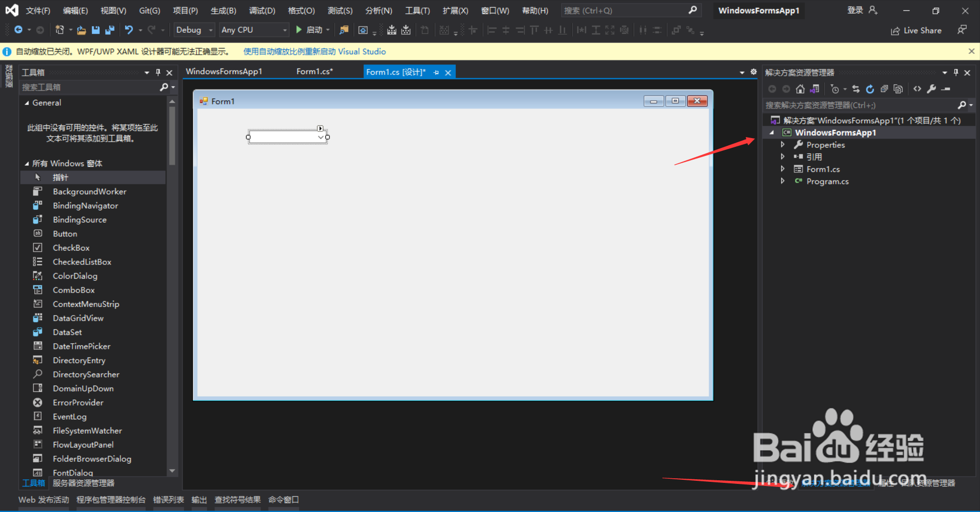Switch to the Form1.cs* tab

tap(314, 71)
